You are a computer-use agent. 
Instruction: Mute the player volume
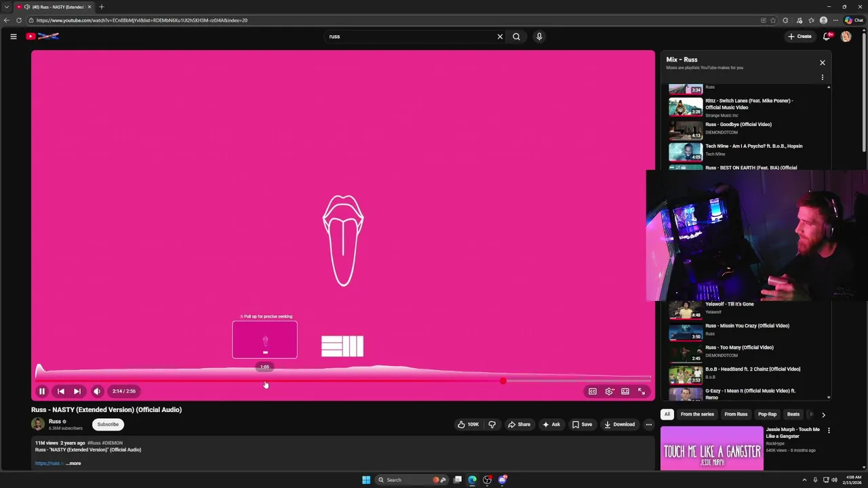pyautogui.click(x=97, y=391)
